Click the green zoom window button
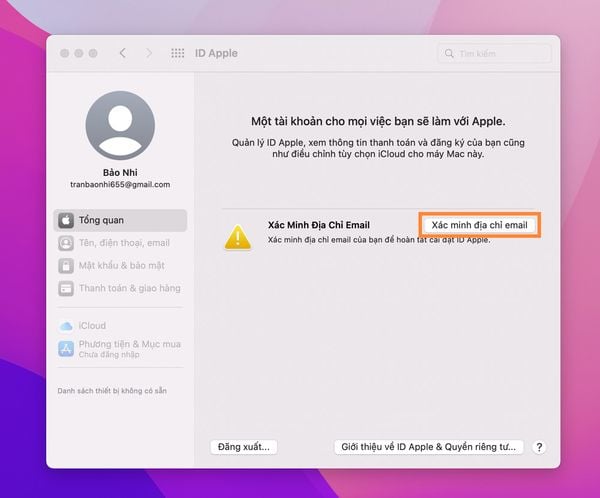This screenshot has height=498, width=600. (93, 53)
